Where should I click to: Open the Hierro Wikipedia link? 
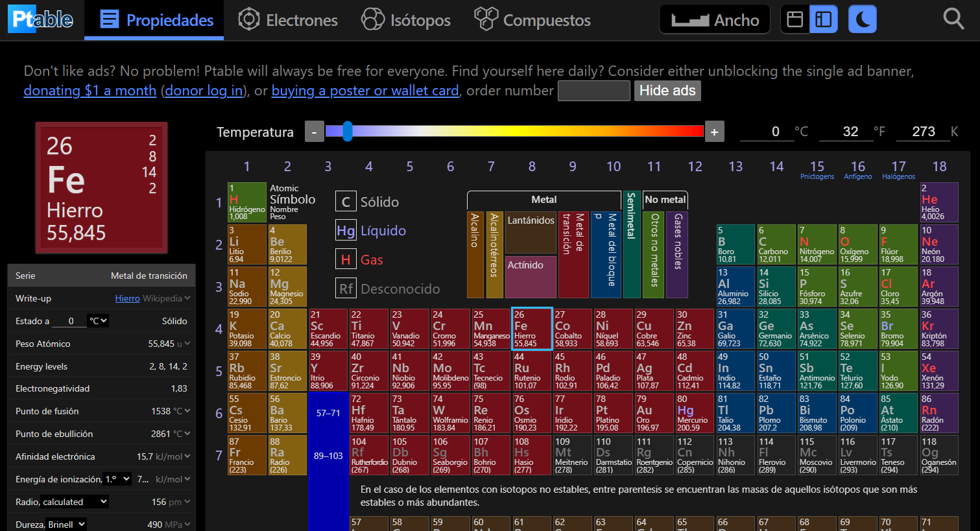click(127, 298)
